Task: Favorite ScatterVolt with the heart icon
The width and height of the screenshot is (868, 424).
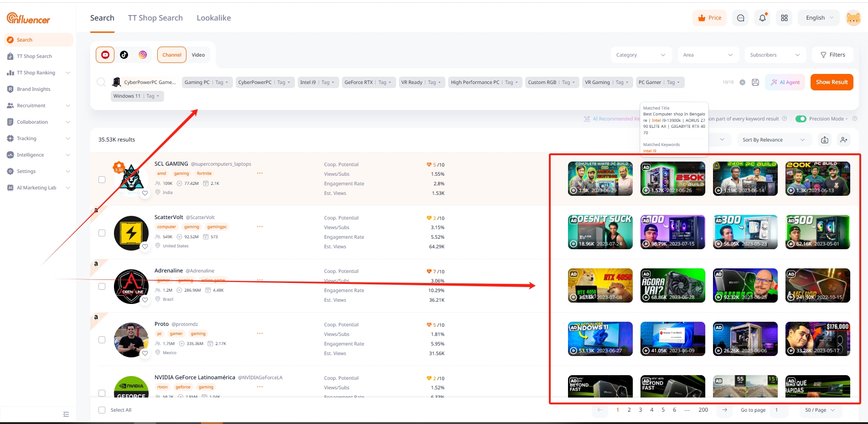Action: [x=145, y=246]
